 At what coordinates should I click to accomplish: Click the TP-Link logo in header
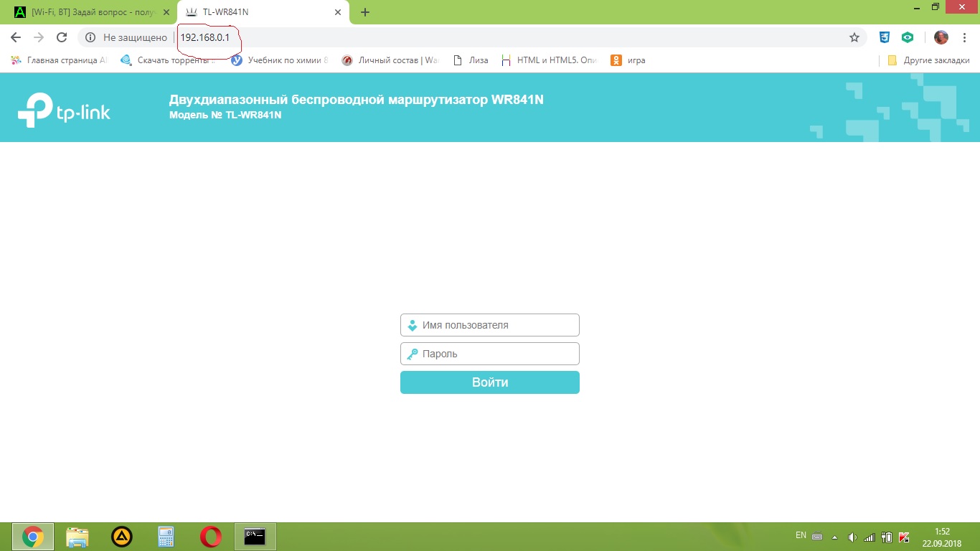(x=64, y=110)
